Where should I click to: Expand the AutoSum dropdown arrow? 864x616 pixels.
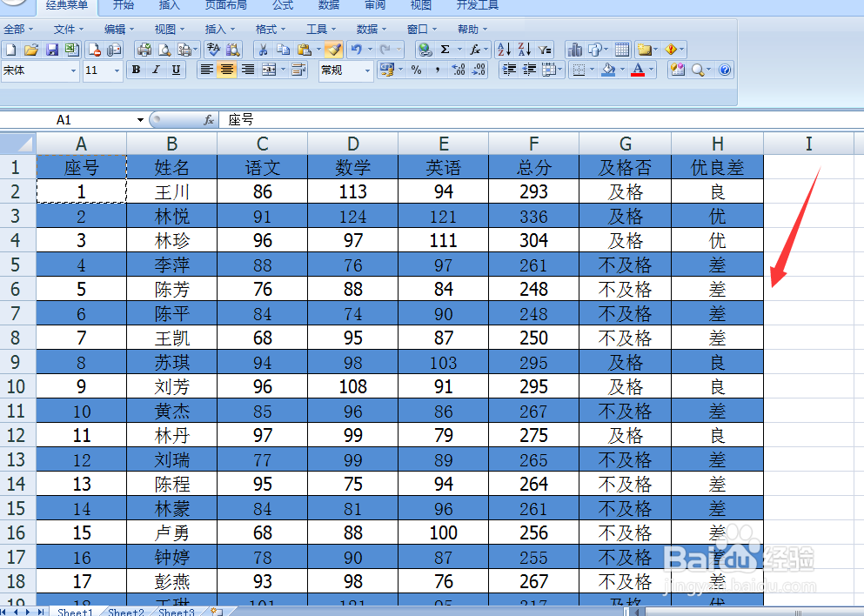point(459,50)
